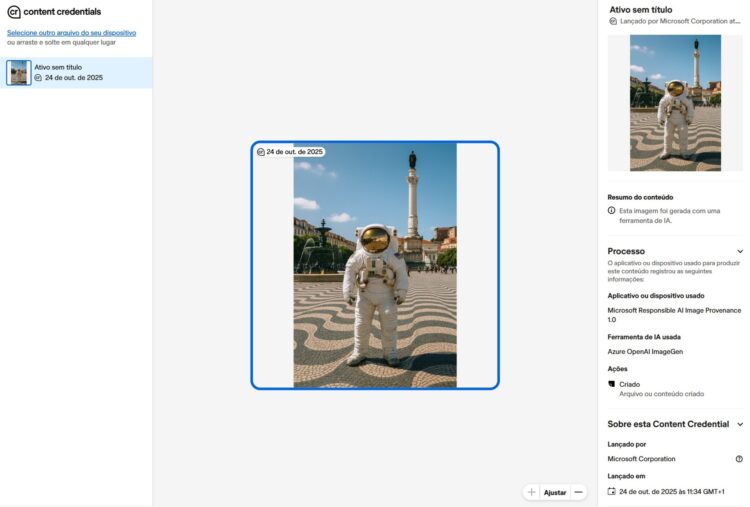750x507 pixels.
Task: Collapse the Processo section
Action: coord(740,251)
